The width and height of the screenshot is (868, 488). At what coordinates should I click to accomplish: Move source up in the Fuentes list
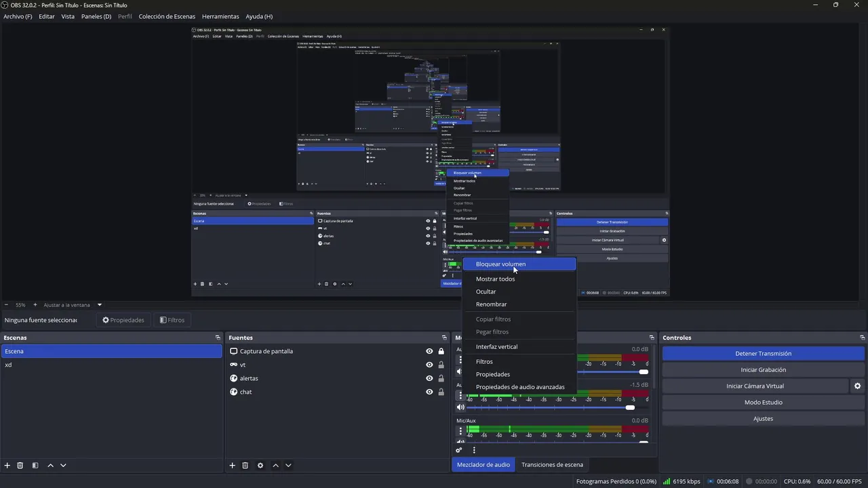275,466
